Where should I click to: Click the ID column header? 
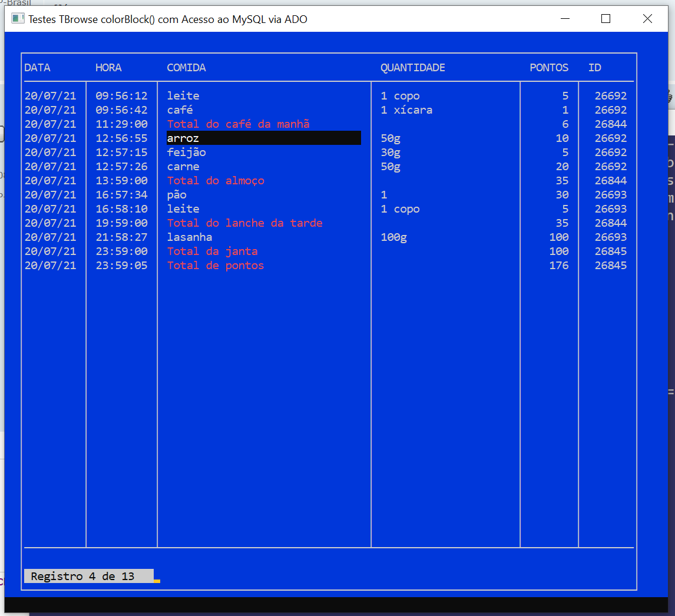[594, 68]
